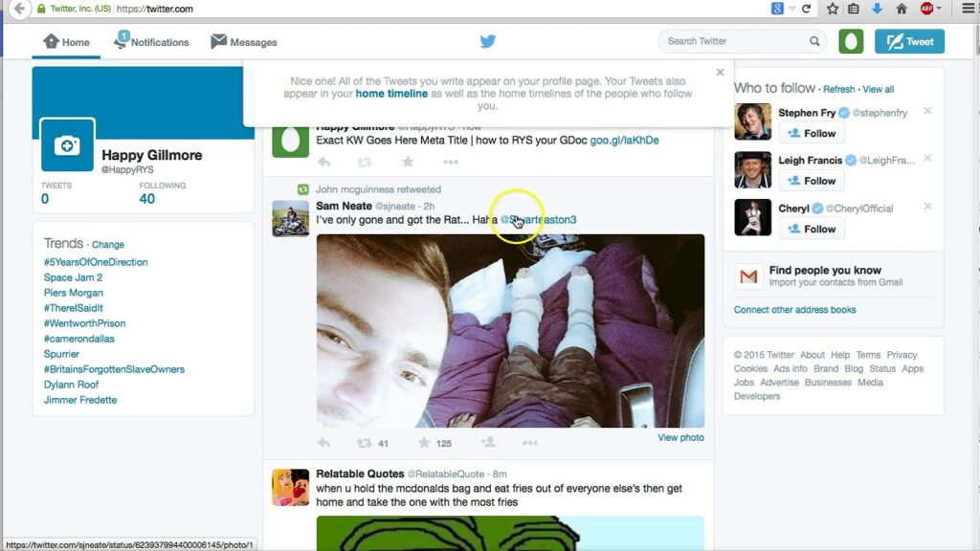This screenshot has width=980, height=551.
Task: Open the Dylann Roof trend
Action: pyautogui.click(x=71, y=385)
